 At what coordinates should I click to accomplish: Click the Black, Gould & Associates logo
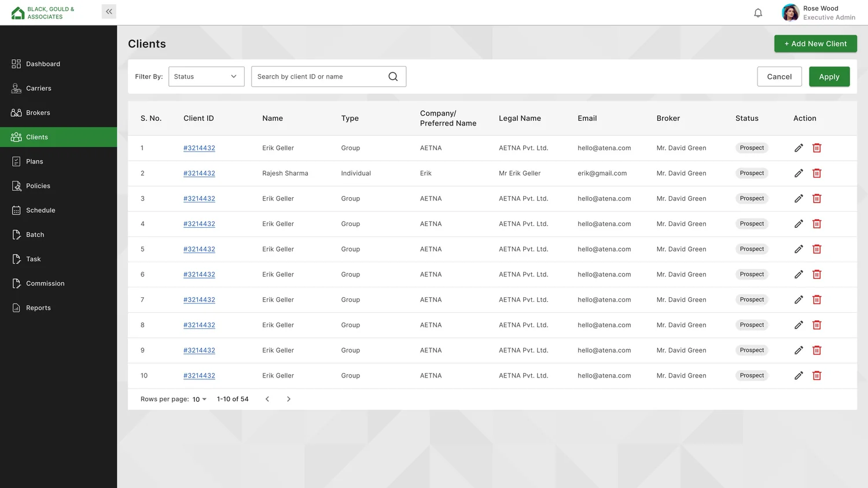pos(43,13)
